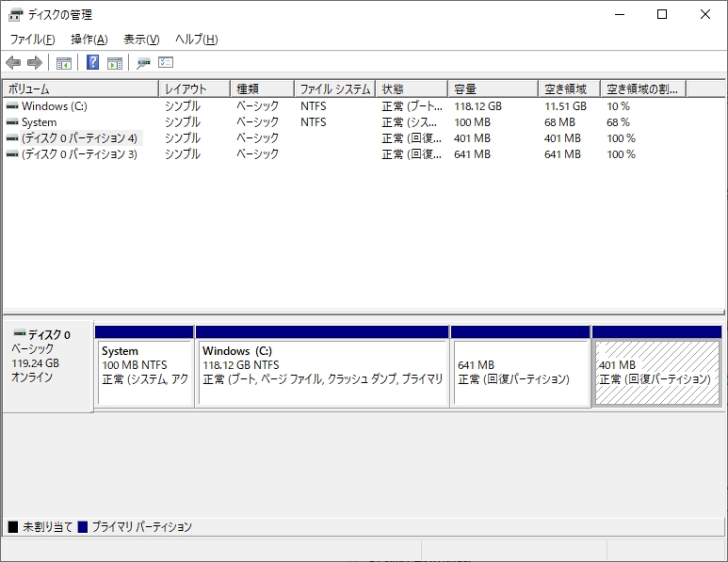Click the drive icon beside partition 3 row
The width and height of the screenshot is (728, 562).
point(12,154)
